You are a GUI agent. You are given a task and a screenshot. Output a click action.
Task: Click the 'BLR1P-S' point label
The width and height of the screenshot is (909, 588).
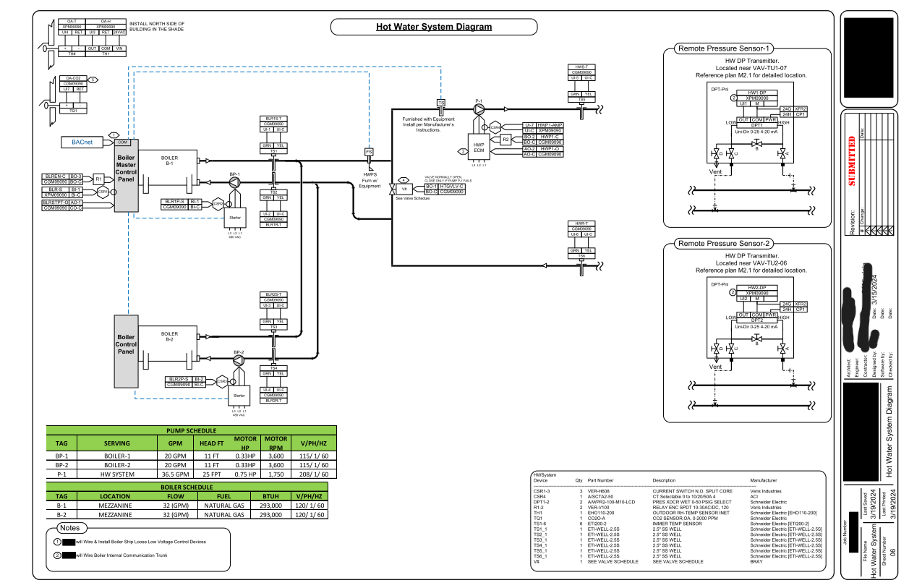click(175, 201)
